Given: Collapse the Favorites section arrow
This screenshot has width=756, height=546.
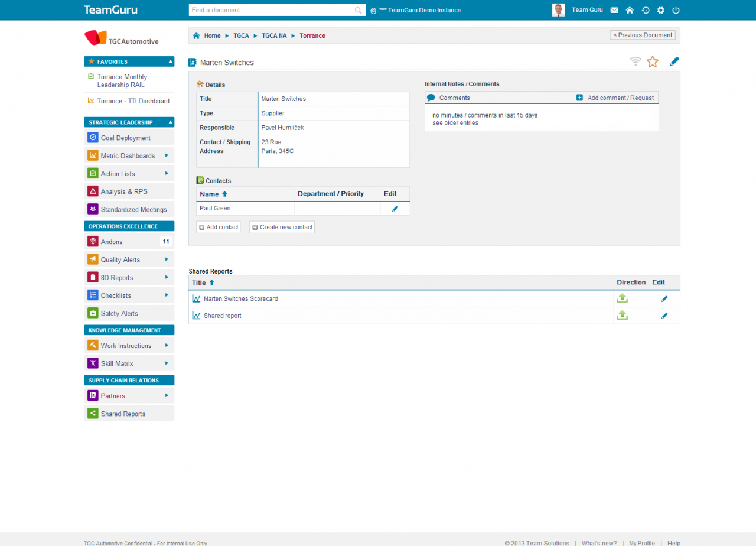Looking at the screenshot, I should pos(170,61).
